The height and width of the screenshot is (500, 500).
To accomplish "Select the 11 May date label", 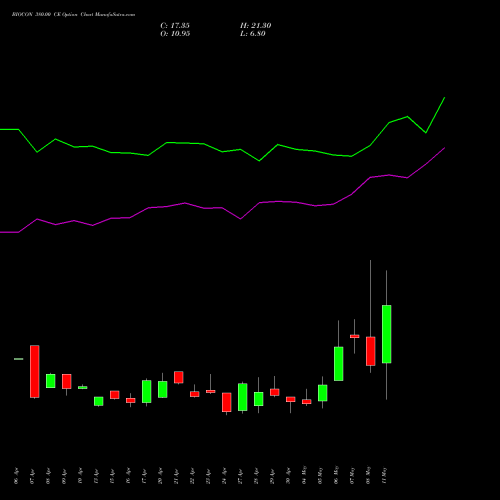I will tap(385, 475).
